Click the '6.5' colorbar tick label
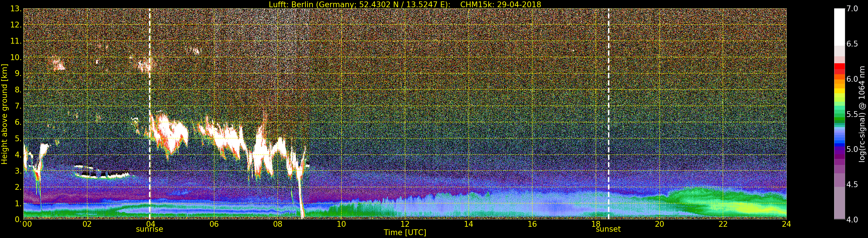868x238 pixels. pyautogui.click(x=852, y=44)
